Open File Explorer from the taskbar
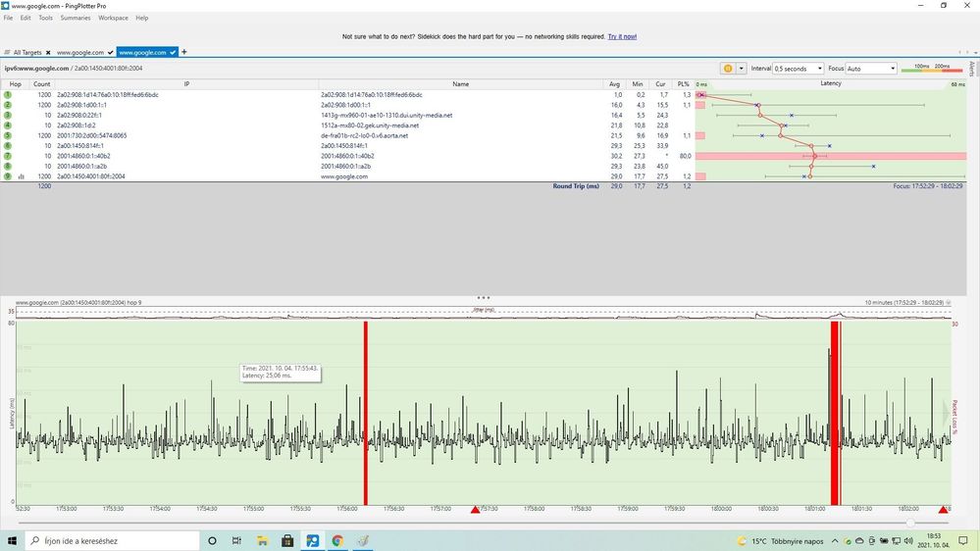 (x=262, y=540)
